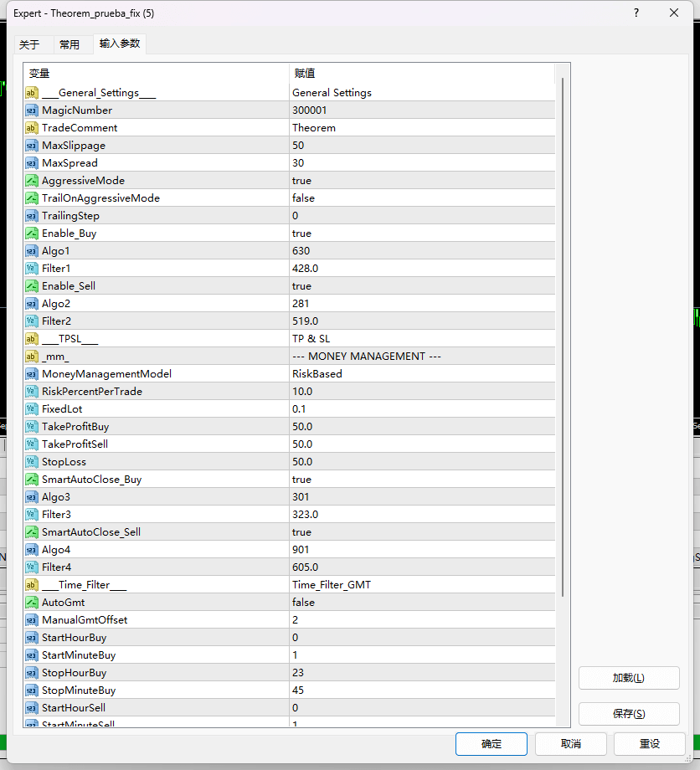Click the integer icon next to Algo3
The height and width of the screenshot is (770, 700).
pos(32,497)
